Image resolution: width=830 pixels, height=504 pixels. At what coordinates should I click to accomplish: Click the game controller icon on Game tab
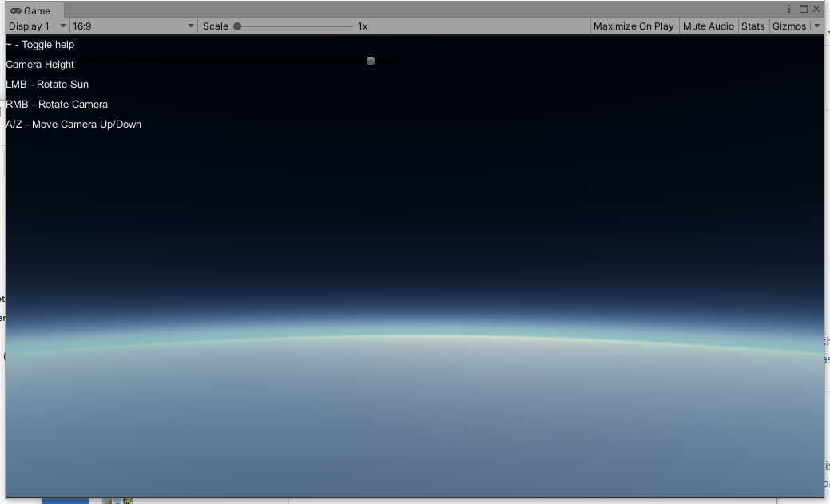pyautogui.click(x=16, y=10)
